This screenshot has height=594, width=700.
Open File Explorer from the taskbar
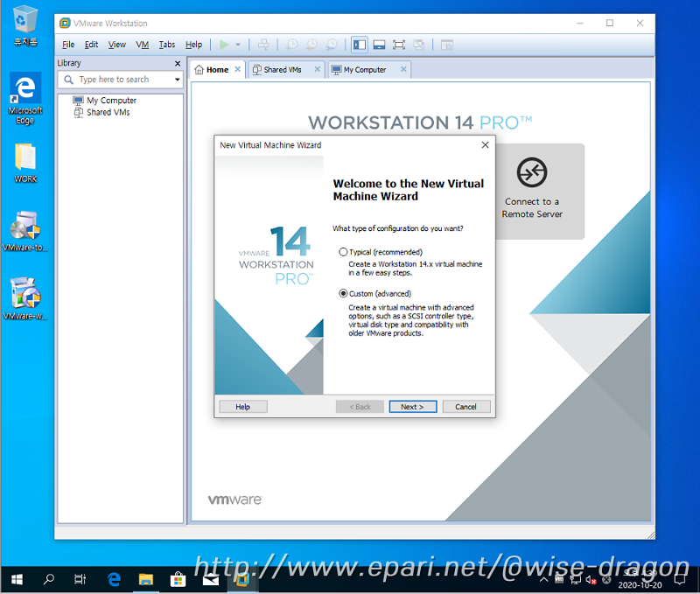(x=145, y=579)
